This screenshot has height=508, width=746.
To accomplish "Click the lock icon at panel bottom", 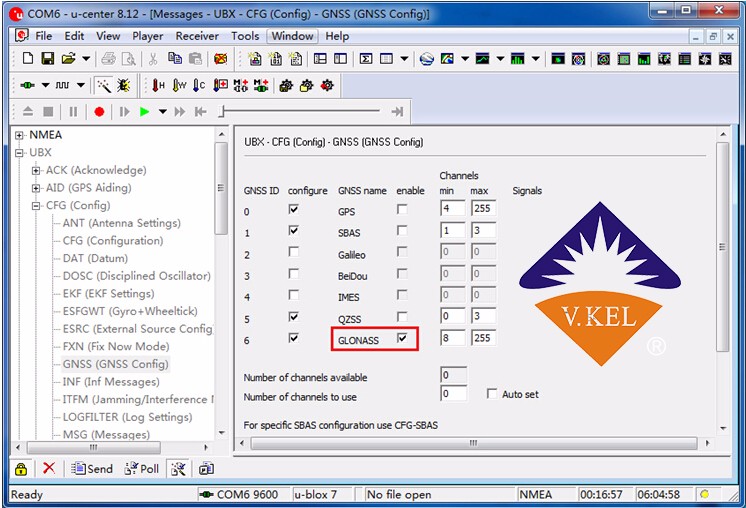I will [21, 468].
